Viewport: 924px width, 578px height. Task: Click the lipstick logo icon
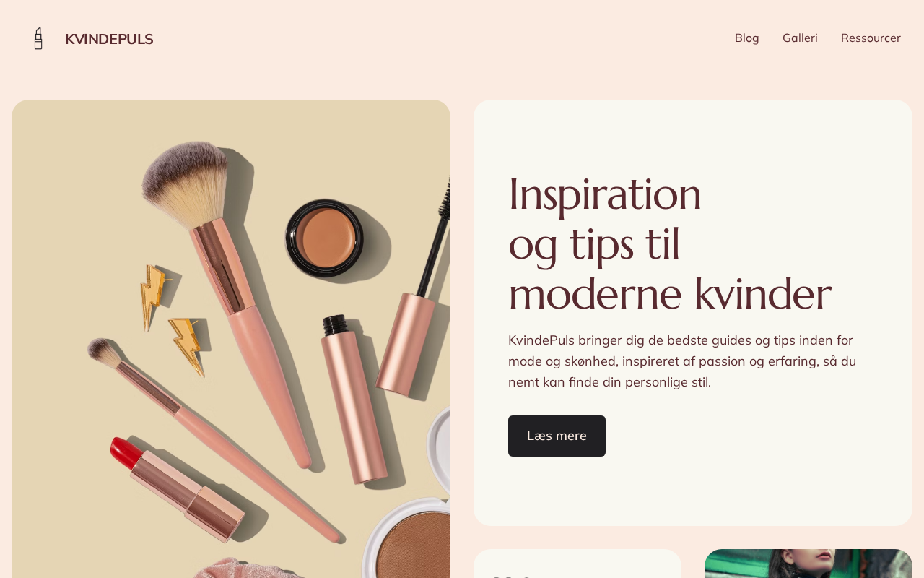pos(38,38)
